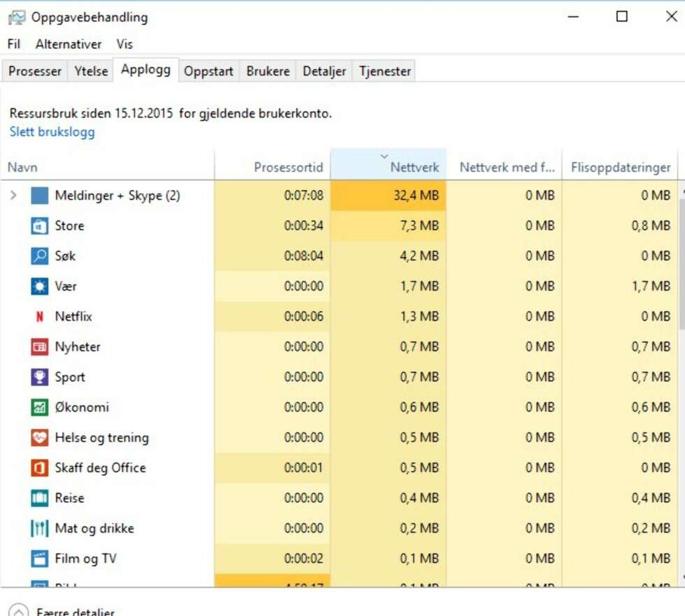This screenshot has height=616, width=685.
Task: Select the Skaff deg Office row name
Action: 101,468
